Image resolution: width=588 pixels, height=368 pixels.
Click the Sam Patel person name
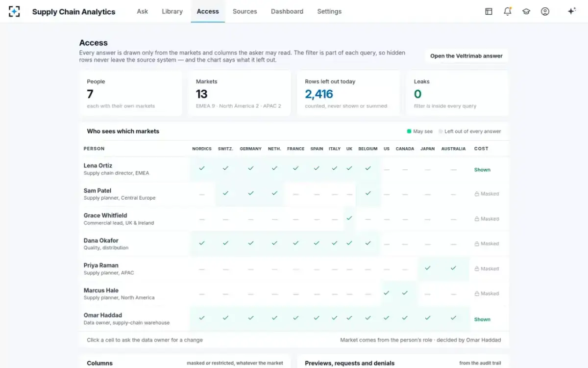tap(98, 191)
